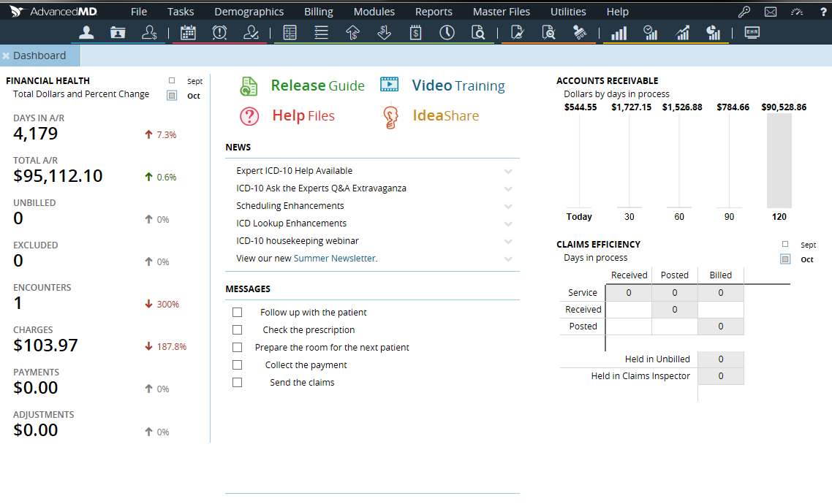Open the calculator charge entry icon
The height and width of the screenshot is (504, 832).
pos(290,33)
